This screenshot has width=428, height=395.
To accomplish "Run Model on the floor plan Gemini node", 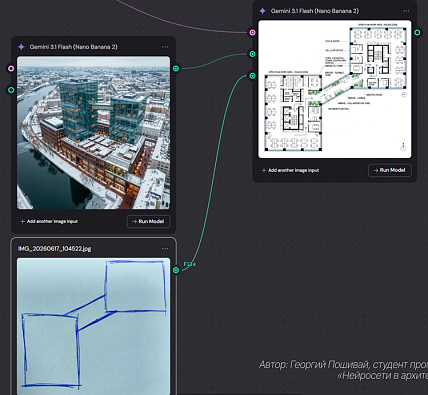I will [x=390, y=170].
